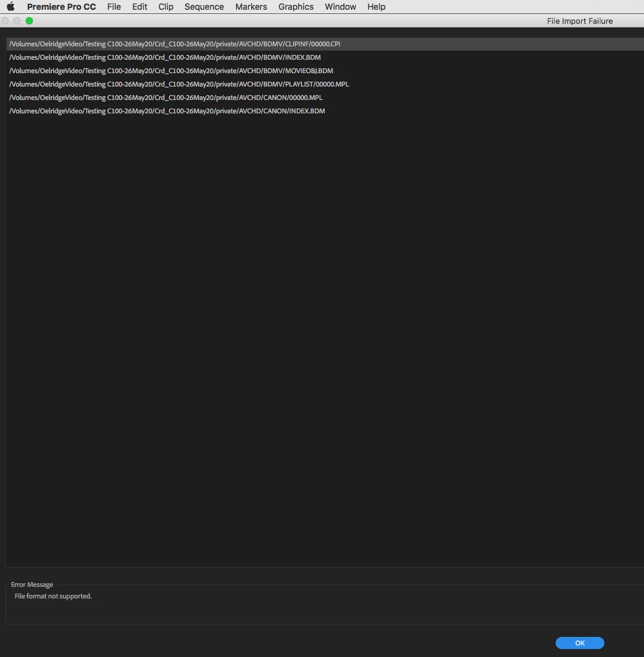Screen dimensions: 644x657
Task: Click the green zoom window button
Action: pos(29,21)
